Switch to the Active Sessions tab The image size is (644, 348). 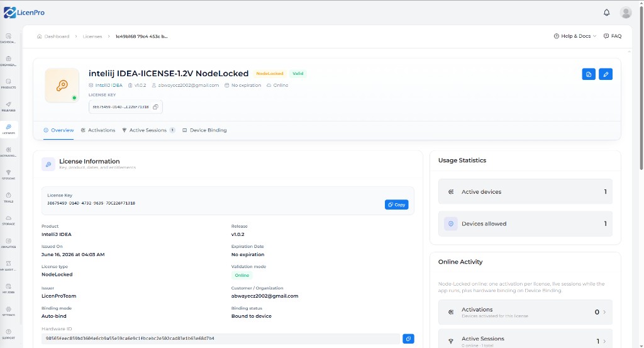148,130
